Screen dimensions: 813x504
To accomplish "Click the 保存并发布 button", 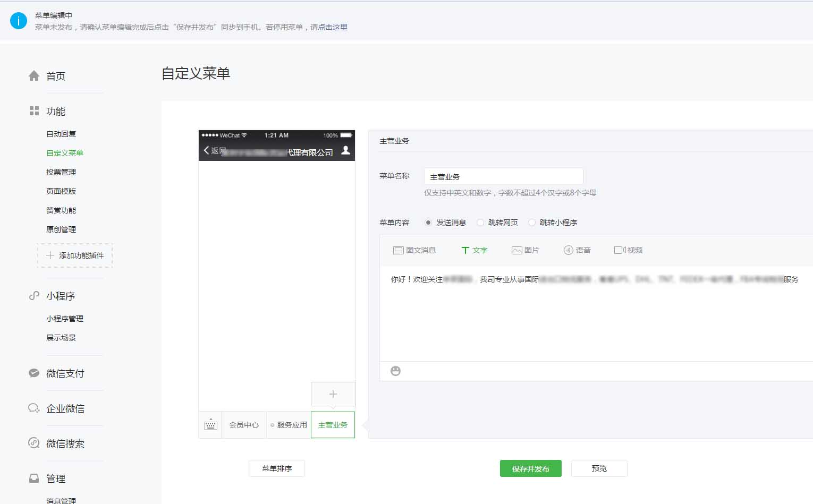I will point(530,468).
